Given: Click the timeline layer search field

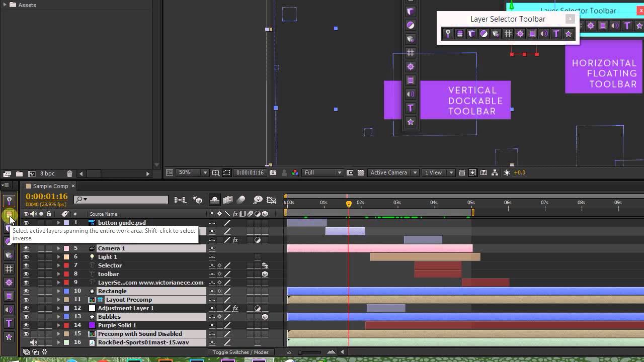Looking at the screenshot, I should pos(121,200).
